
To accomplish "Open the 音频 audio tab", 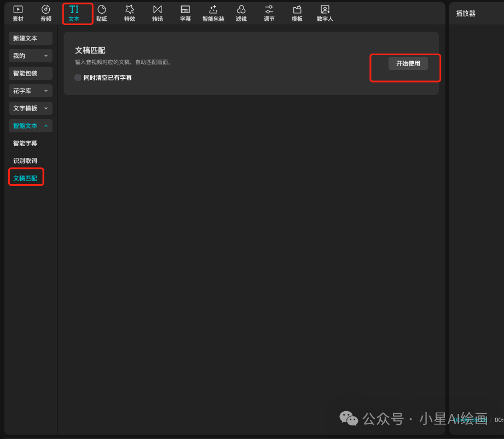I will click(x=46, y=14).
